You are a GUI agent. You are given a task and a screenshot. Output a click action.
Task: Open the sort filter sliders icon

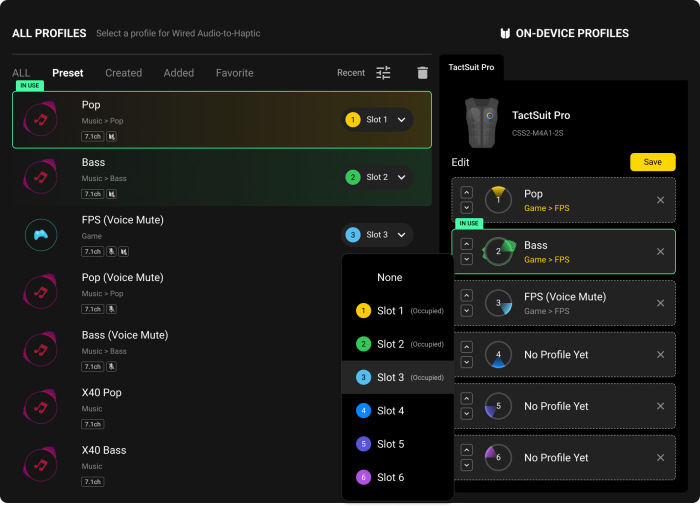pos(383,73)
